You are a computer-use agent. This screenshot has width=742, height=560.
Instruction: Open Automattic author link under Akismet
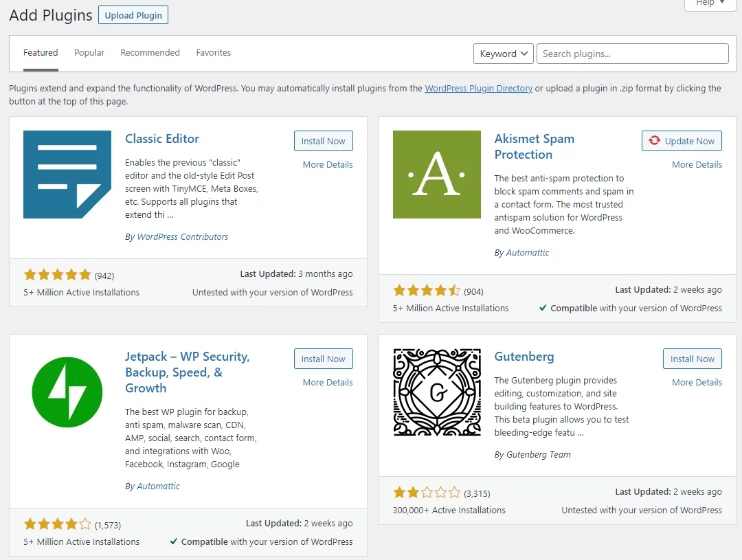[x=528, y=252]
